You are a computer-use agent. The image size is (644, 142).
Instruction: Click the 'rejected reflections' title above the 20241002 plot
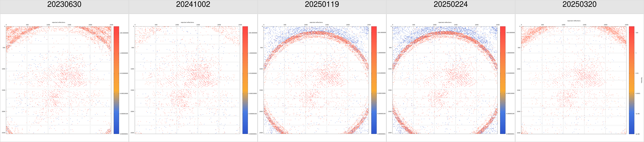coord(187,22)
